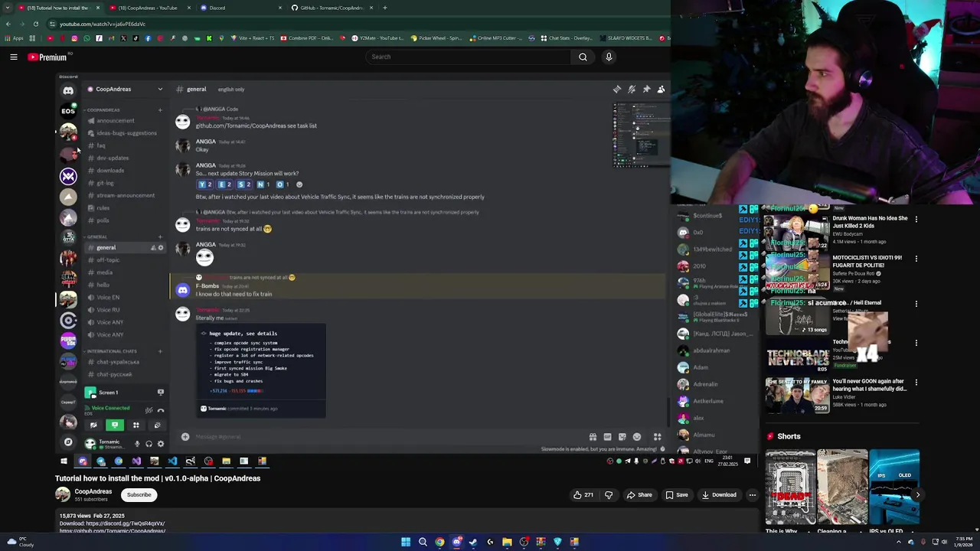Go back with the browser back arrow
The image size is (980, 551).
click(8, 24)
